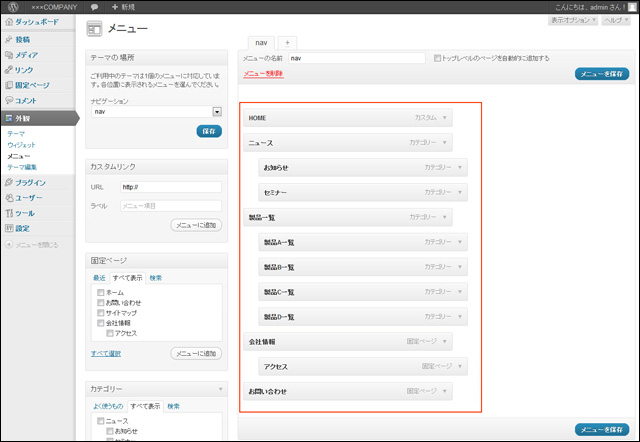Expand the 製品A一覧 menu item arrow
This screenshot has width=640, height=442.
pos(460,242)
